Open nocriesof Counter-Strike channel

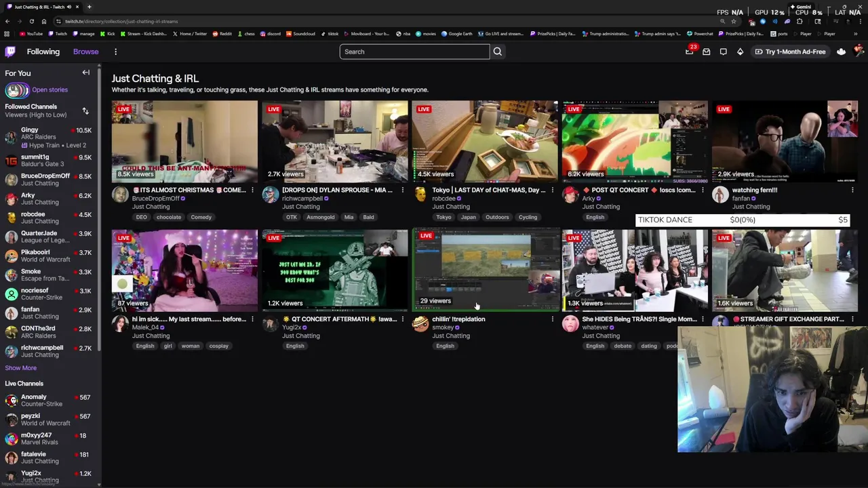tap(49, 293)
